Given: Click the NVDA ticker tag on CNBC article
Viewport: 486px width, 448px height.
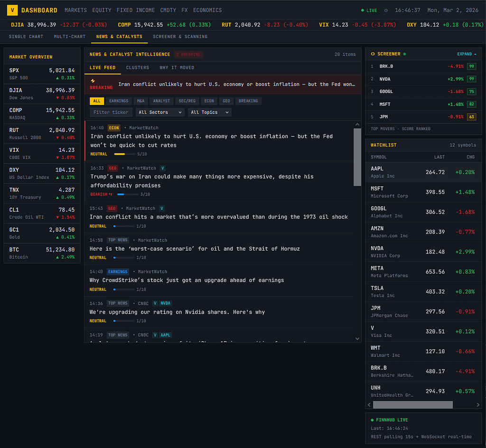Looking at the screenshot, I should tap(165, 303).
